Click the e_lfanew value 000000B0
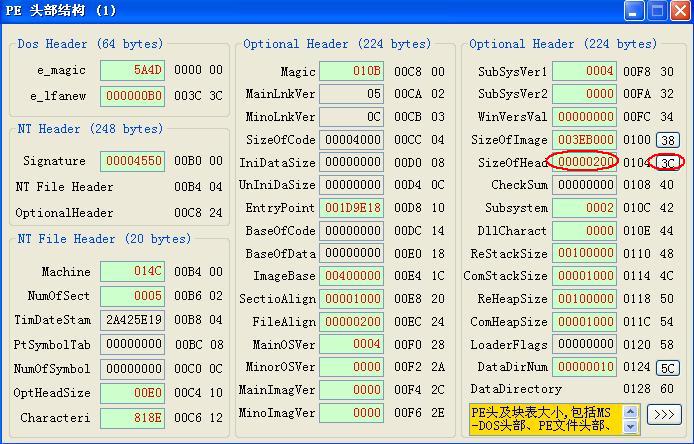This screenshot has width=694, height=444. pyautogui.click(x=132, y=96)
